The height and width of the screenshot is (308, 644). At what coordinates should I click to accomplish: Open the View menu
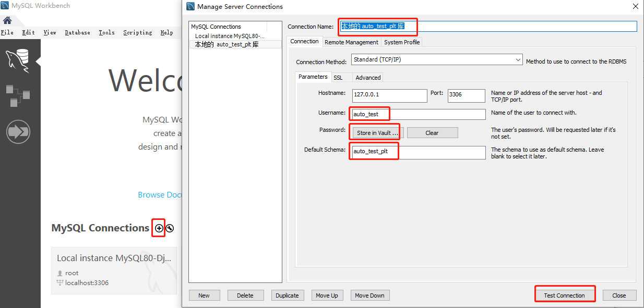[x=50, y=32]
